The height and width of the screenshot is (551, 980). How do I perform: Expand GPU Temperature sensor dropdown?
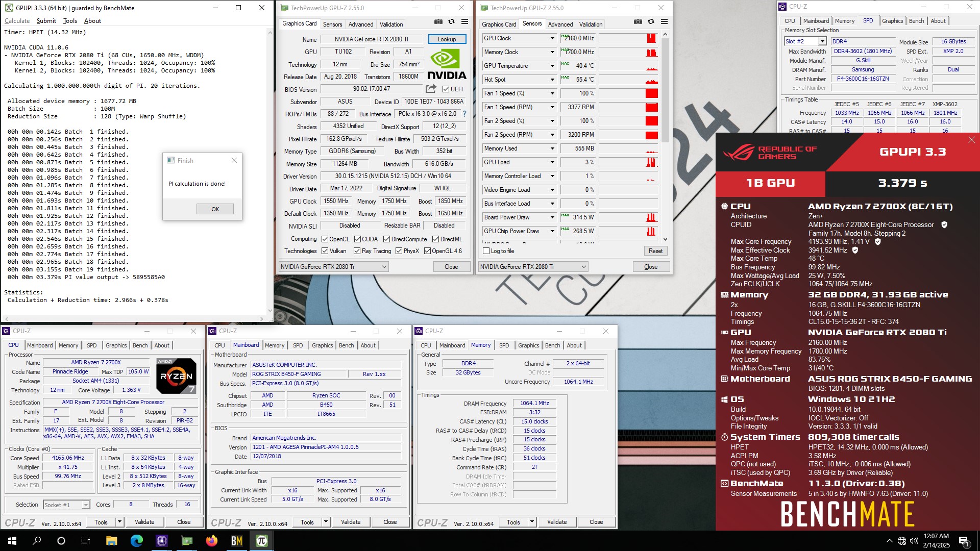(x=552, y=66)
